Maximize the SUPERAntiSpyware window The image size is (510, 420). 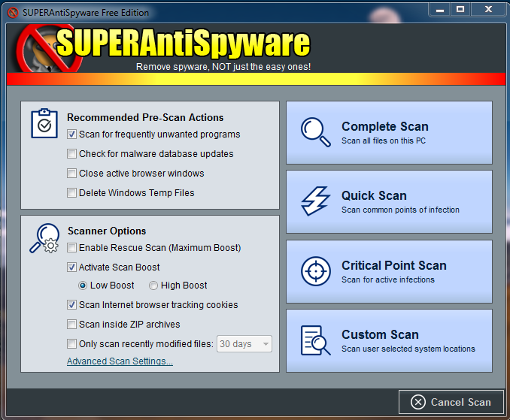tap(460, 10)
